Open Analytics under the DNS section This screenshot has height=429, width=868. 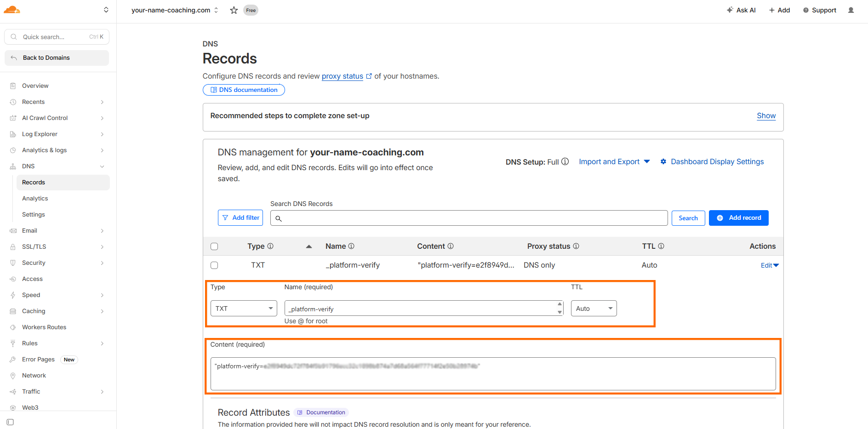click(x=35, y=198)
